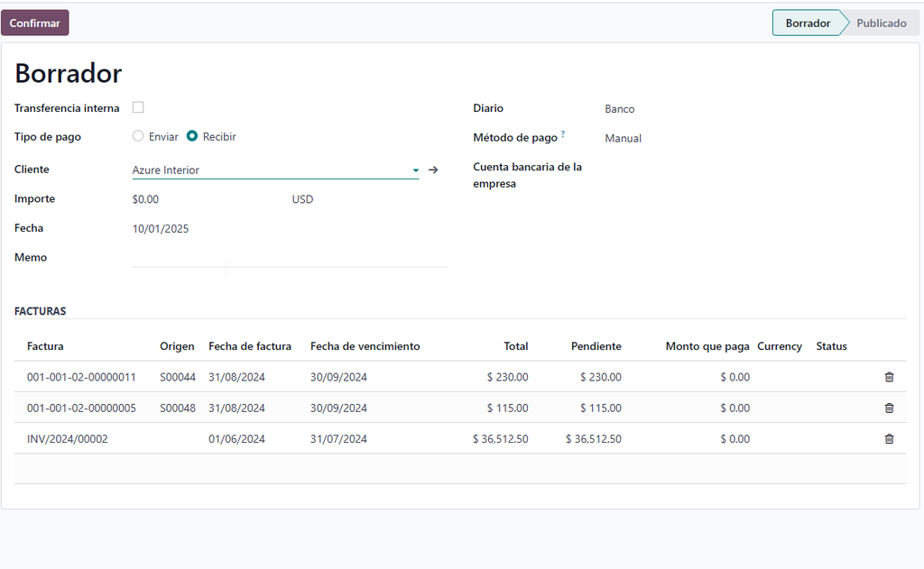The width and height of the screenshot is (924, 569).
Task: Delete invoice 001-001-02-00000005 with trash icon
Action: pos(889,408)
